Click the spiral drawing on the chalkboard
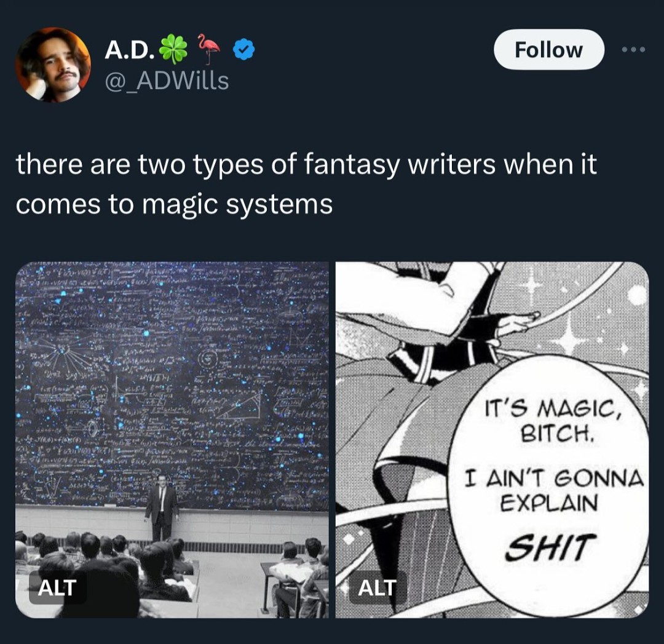 pyautogui.click(x=208, y=360)
